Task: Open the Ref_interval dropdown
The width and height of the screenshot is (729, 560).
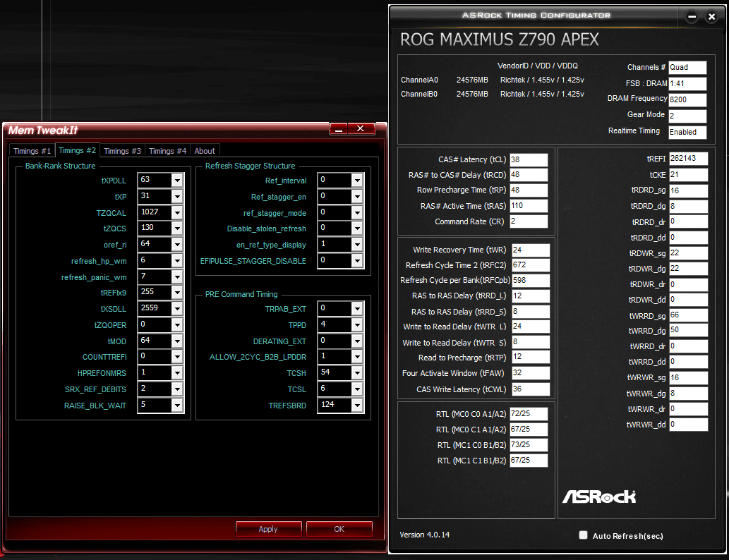Action: pos(357,181)
